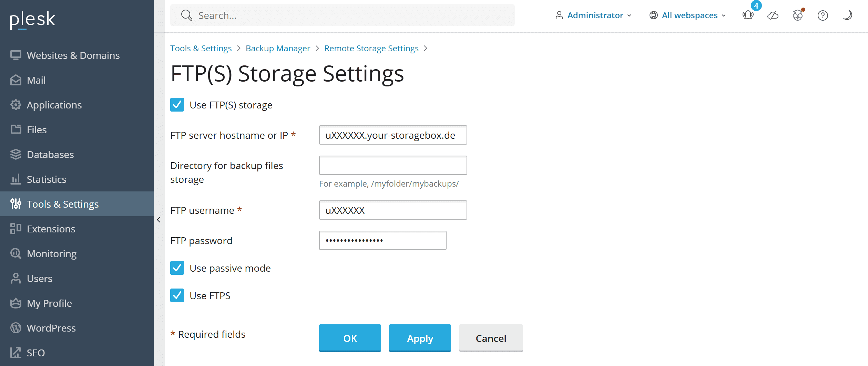Click the Plesk logo
Viewport: 868px width, 366px height.
pyautogui.click(x=32, y=20)
